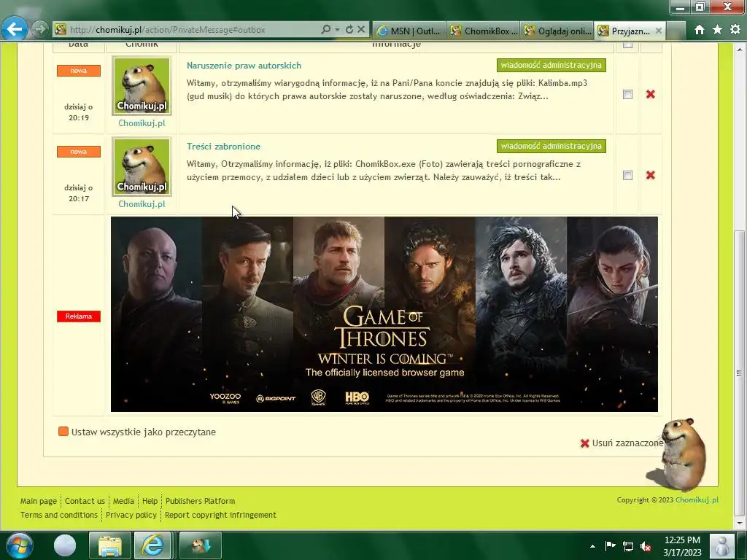Open the Media footer link
The height and width of the screenshot is (560, 747).
(123, 501)
